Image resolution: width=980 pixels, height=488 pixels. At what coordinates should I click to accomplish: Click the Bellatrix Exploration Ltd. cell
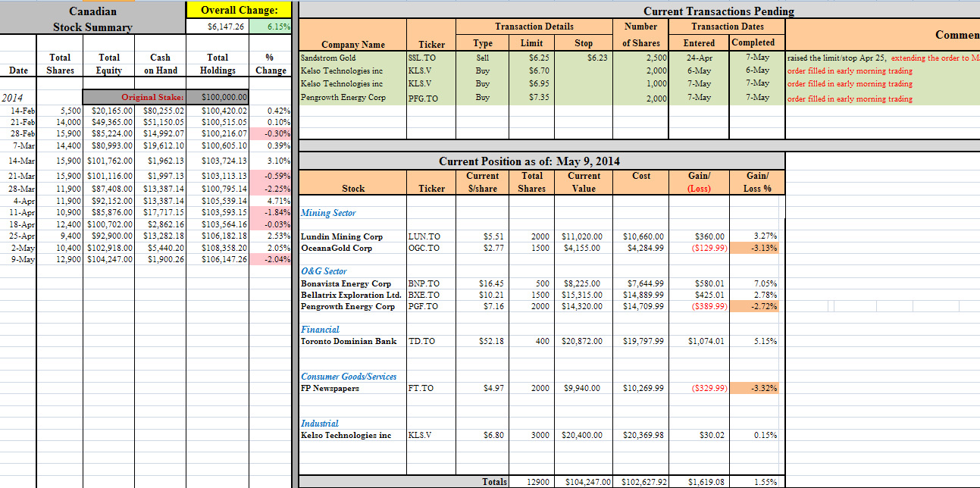353,296
